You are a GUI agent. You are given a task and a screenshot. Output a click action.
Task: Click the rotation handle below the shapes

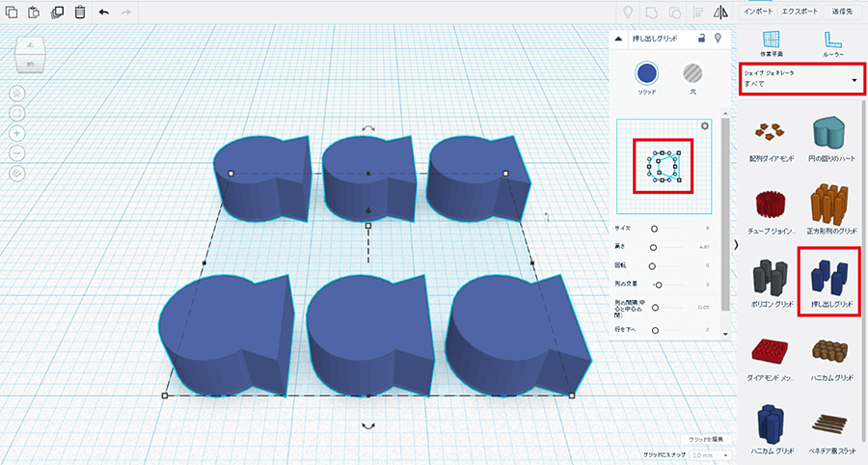(368, 425)
